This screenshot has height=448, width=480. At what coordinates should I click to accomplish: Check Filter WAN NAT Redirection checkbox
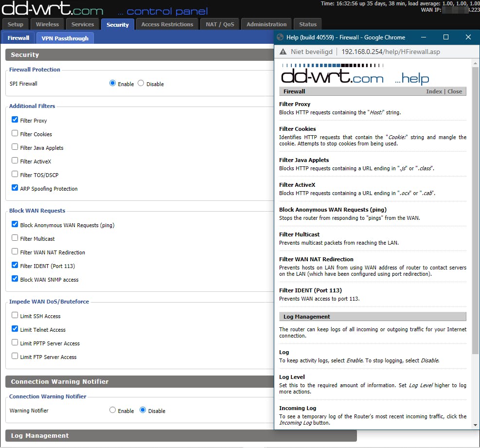[15, 251]
